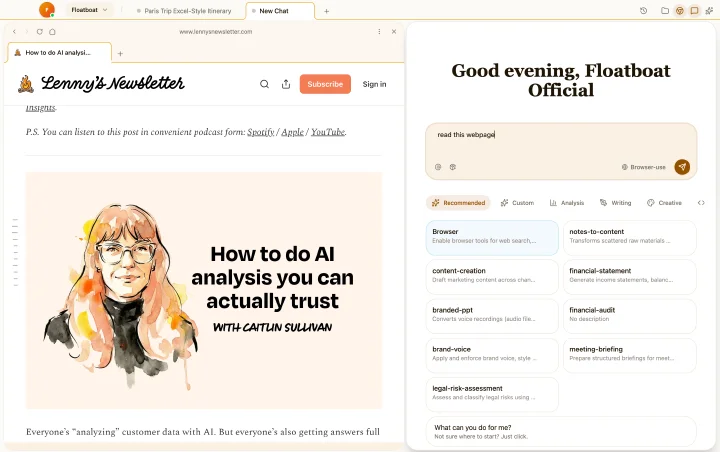Select the Custom skills tab
The height and width of the screenshot is (452, 720).
(x=517, y=203)
